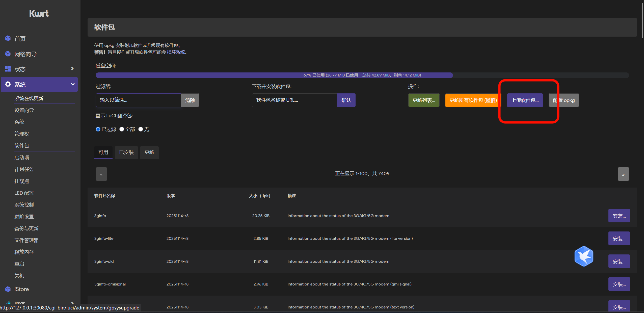Open the 启动项 sidebar menu item

click(x=22, y=158)
